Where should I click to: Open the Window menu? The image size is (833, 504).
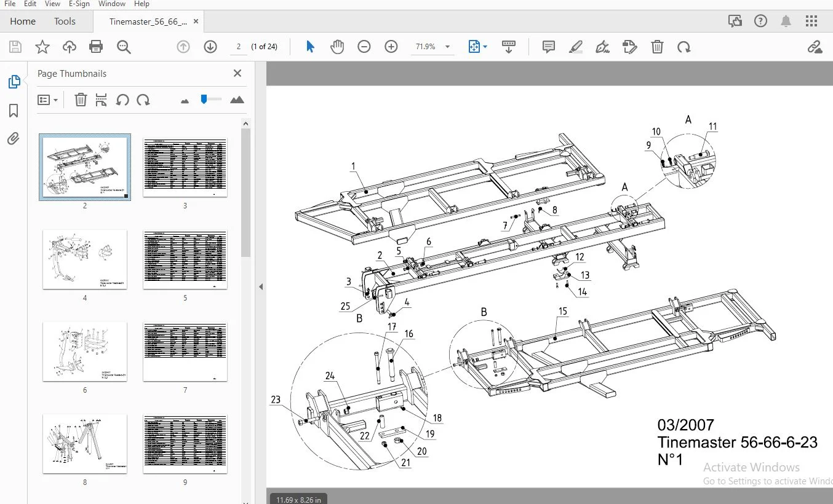113,4
